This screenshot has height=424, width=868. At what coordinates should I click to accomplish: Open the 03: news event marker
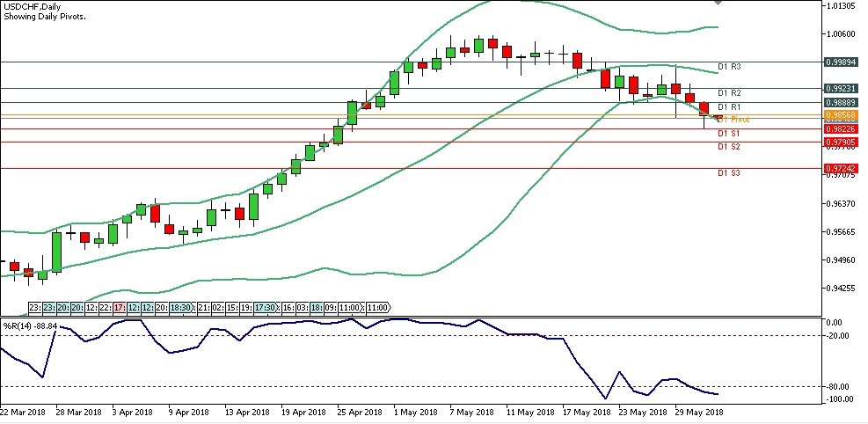click(303, 307)
